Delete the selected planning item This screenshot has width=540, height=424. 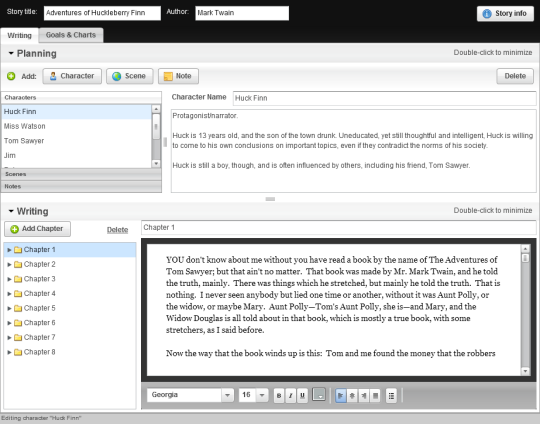(515, 76)
